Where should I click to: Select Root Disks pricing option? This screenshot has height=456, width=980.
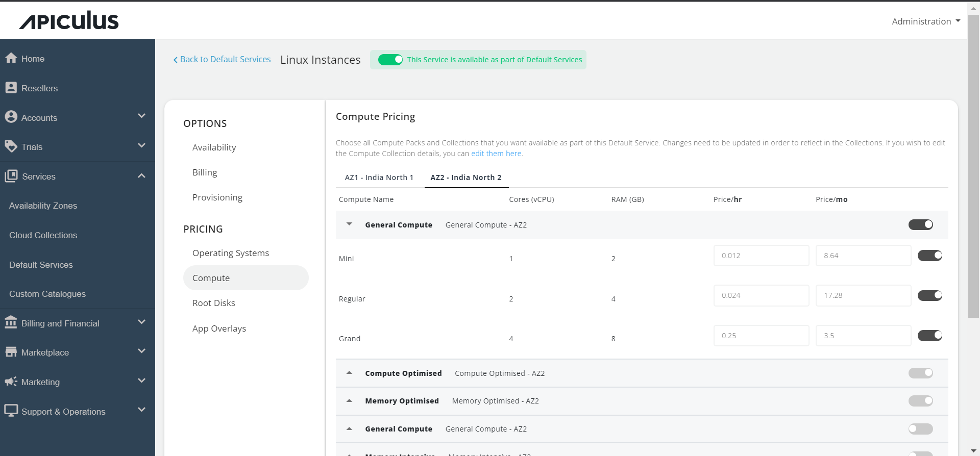coord(214,303)
